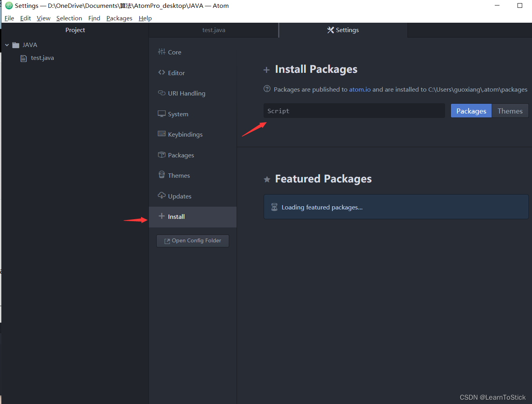This screenshot has width=532, height=404.
Task: Minimize the Atom window
Action: (x=497, y=5)
